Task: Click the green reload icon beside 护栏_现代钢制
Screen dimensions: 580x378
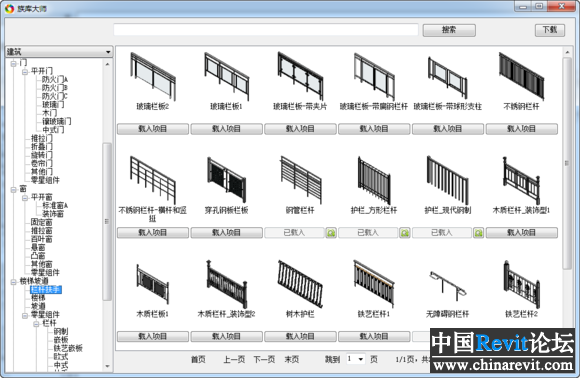Action: pos(479,233)
